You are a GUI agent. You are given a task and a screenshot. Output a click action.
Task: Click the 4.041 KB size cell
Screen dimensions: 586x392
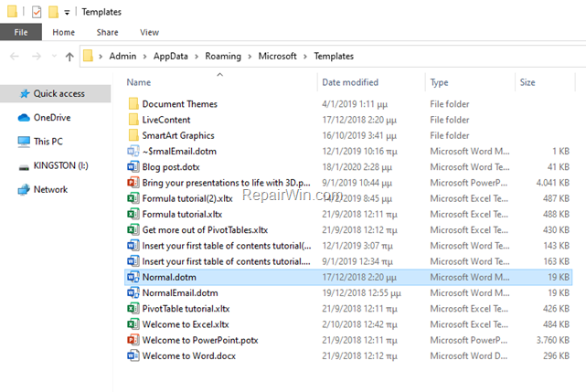[x=553, y=183]
